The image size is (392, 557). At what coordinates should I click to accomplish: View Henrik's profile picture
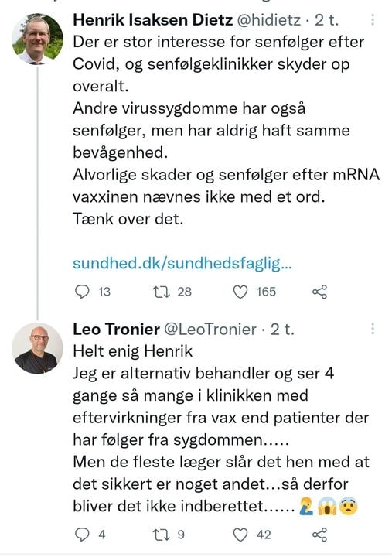click(38, 39)
